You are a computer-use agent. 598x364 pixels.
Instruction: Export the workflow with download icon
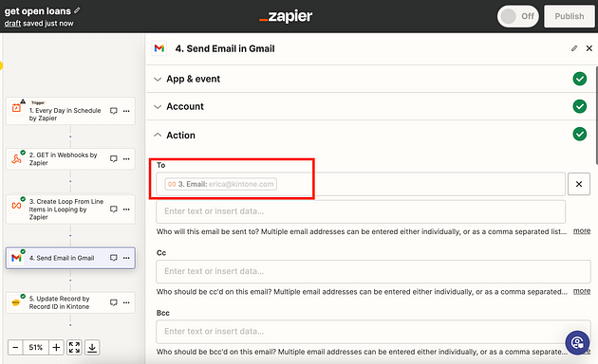click(x=92, y=347)
